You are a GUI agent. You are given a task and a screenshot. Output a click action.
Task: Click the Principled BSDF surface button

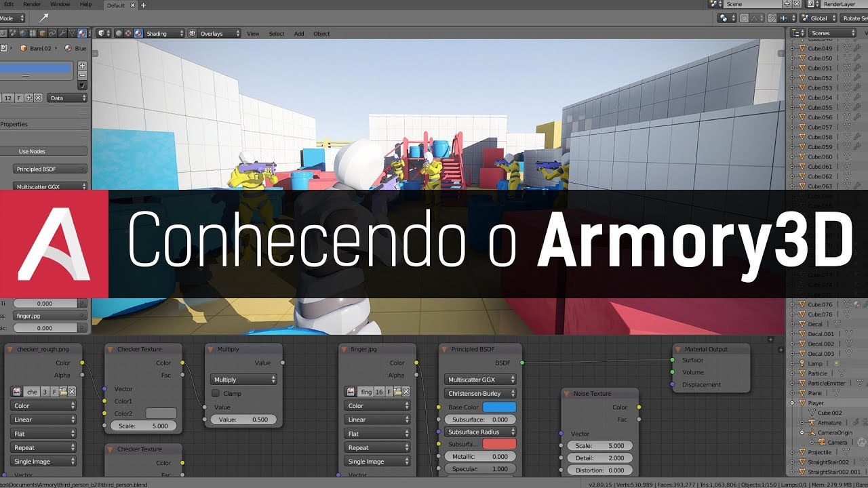(50, 168)
